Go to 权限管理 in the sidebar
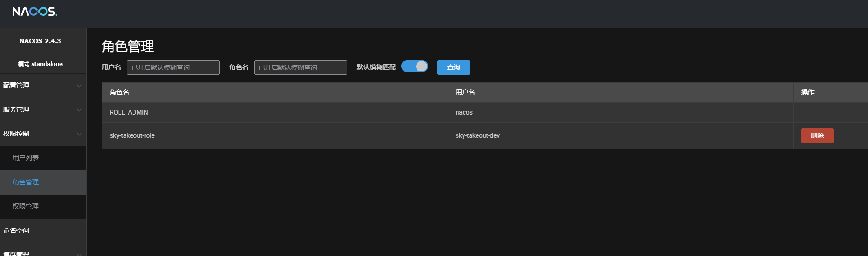 pyautogui.click(x=26, y=206)
